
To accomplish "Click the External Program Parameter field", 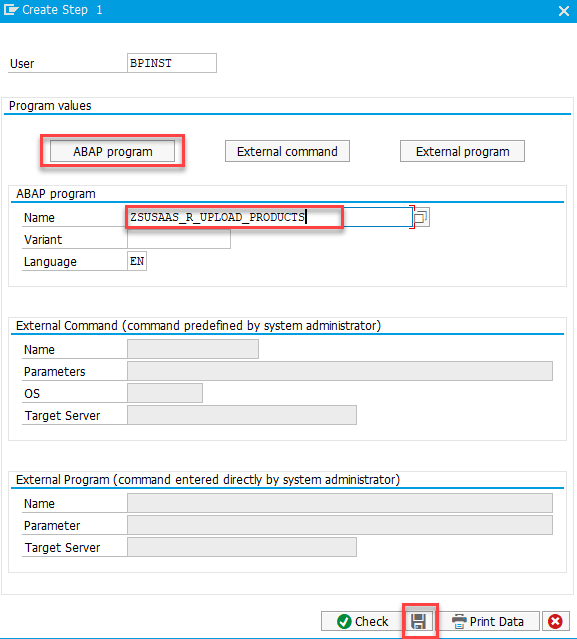I will (340, 525).
